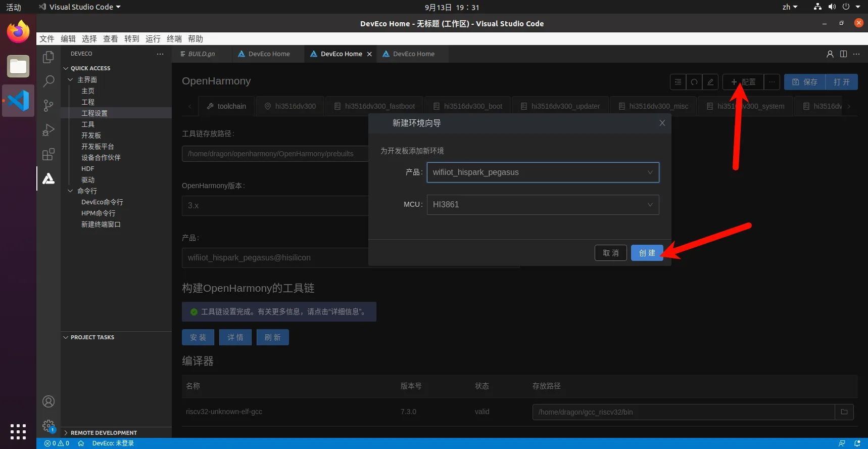Open the Run and Debug view icon
This screenshot has width=868, height=449.
click(49, 130)
